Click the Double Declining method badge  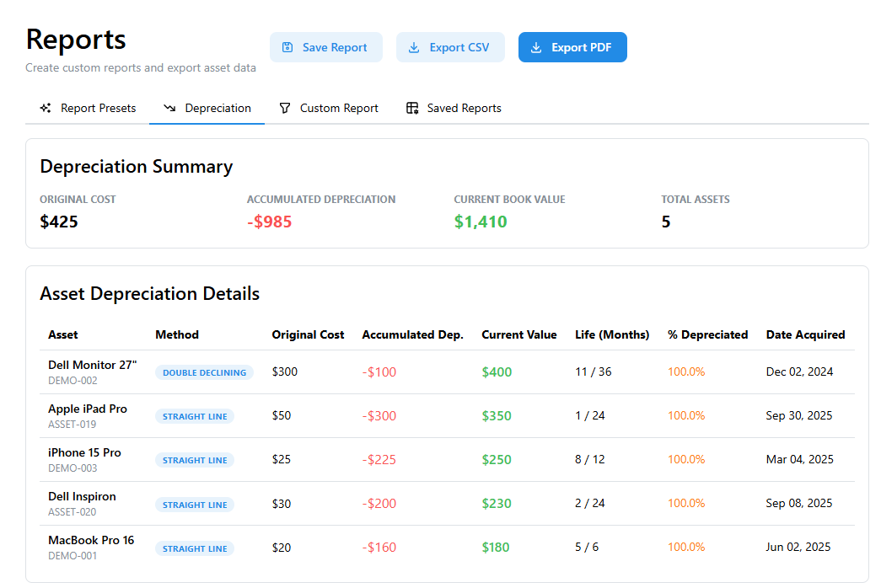(204, 372)
